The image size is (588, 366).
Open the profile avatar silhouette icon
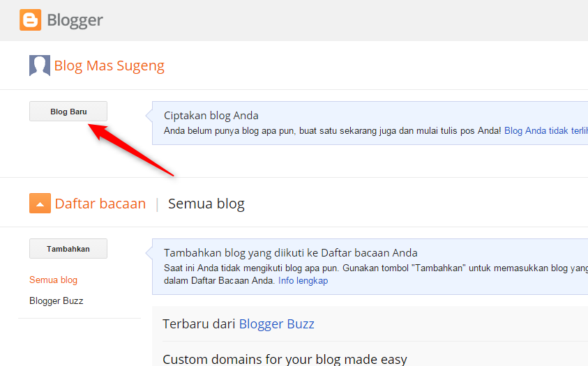pos(40,66)
